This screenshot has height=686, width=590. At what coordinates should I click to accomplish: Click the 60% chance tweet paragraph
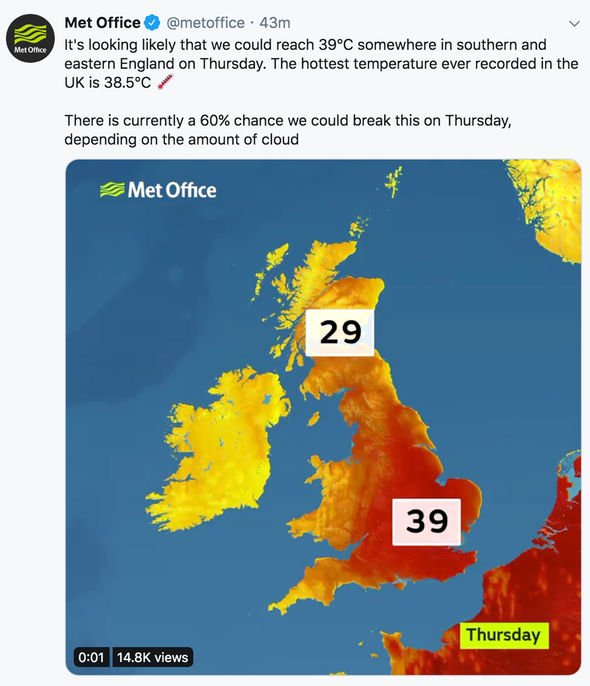pos(288,130)
